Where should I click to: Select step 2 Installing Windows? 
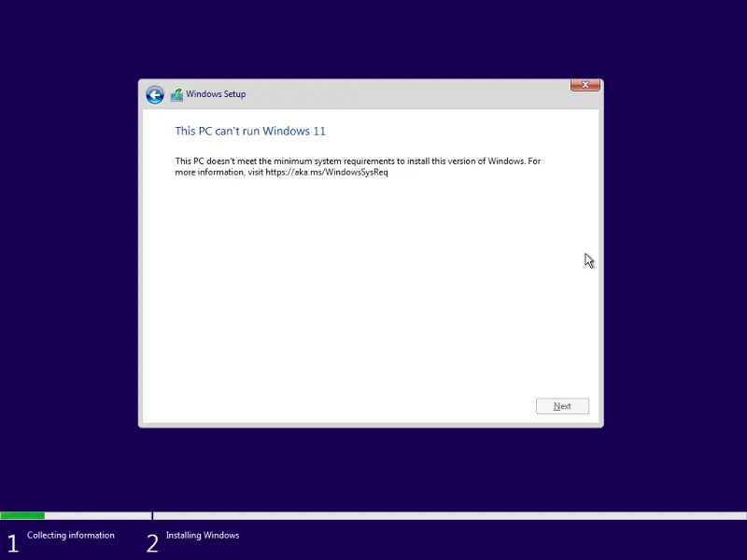(x=151, y=541)
